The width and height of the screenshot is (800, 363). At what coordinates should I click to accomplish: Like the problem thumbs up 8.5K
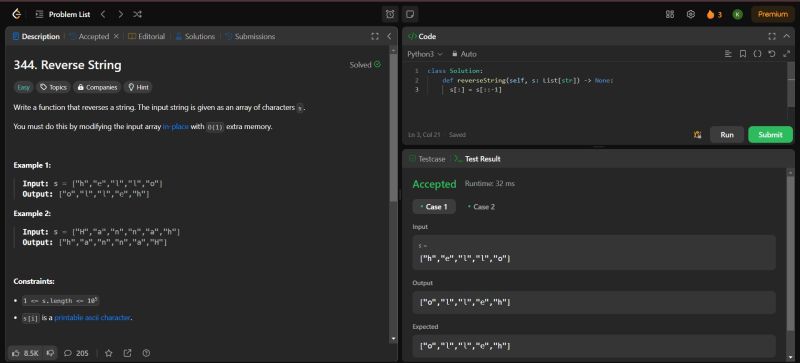[x=25, y=353]
